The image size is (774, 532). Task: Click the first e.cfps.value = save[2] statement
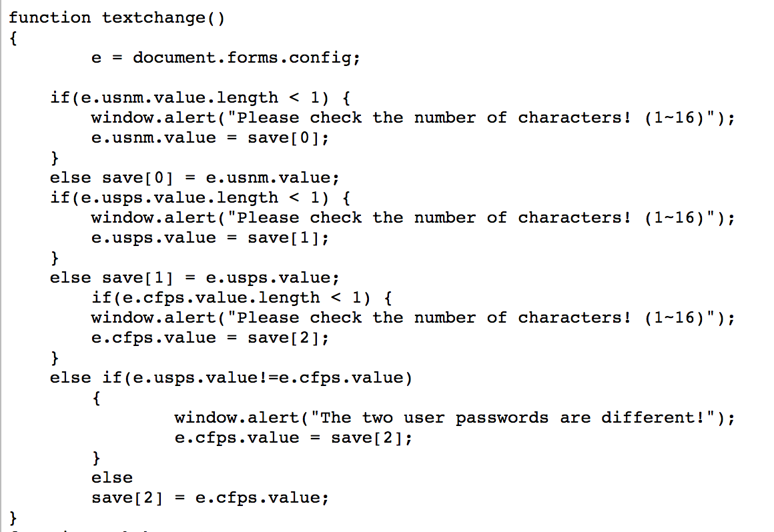point(210,338)
